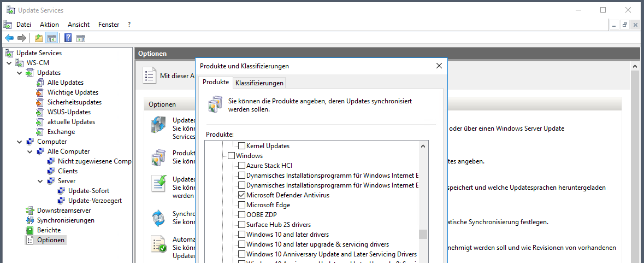Click the Update-Sofort group icon
The width and height of the screenshot is (644, 263).
(x=61, y=191)
